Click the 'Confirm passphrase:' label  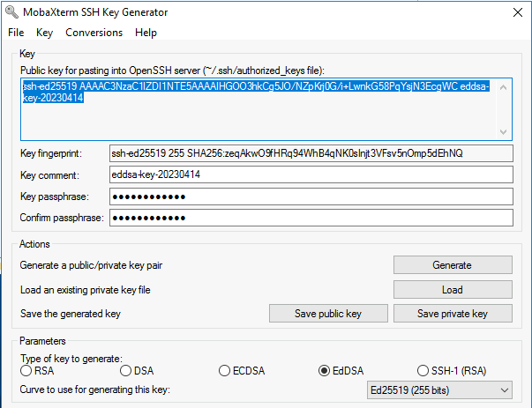[x=62, y=218]
